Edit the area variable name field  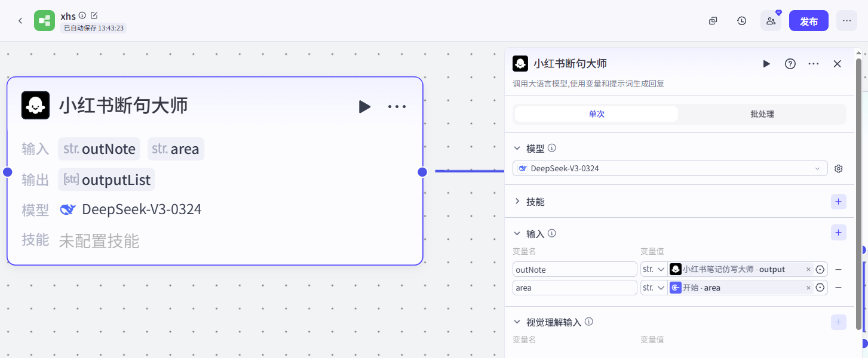coord(575,288)
